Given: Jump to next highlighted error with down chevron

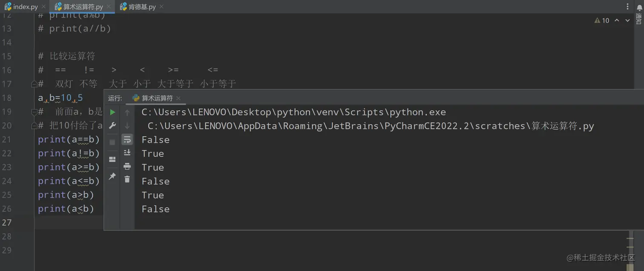Looking at the screenshot, I should tap(627, 20).
